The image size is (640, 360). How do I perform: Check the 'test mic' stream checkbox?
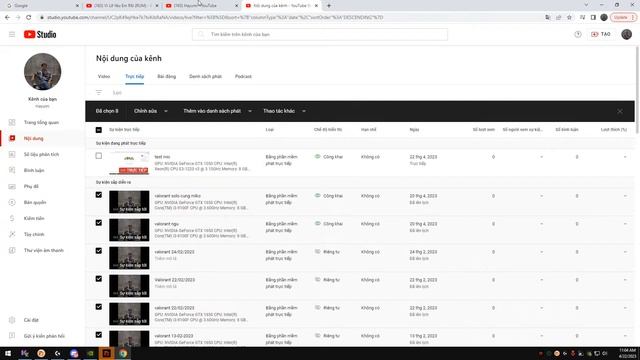click(99, 156)
